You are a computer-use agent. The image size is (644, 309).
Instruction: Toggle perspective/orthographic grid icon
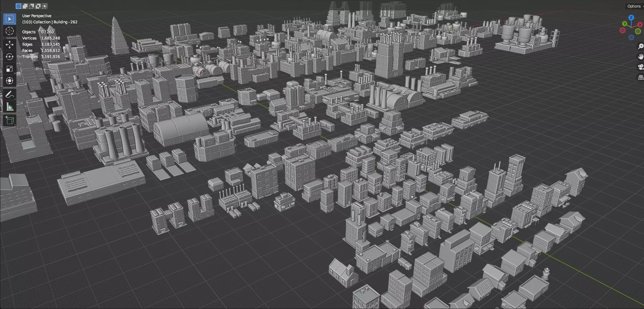coord(640,78)
